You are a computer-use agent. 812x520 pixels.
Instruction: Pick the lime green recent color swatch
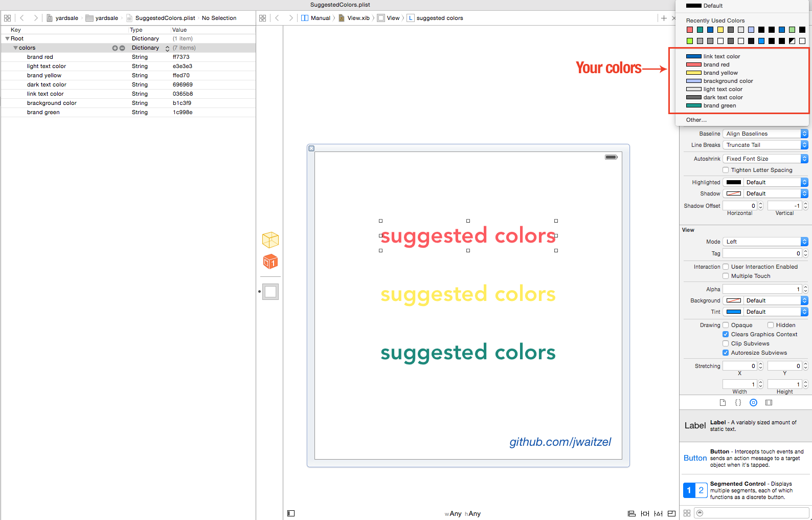[x=690, y=41]
